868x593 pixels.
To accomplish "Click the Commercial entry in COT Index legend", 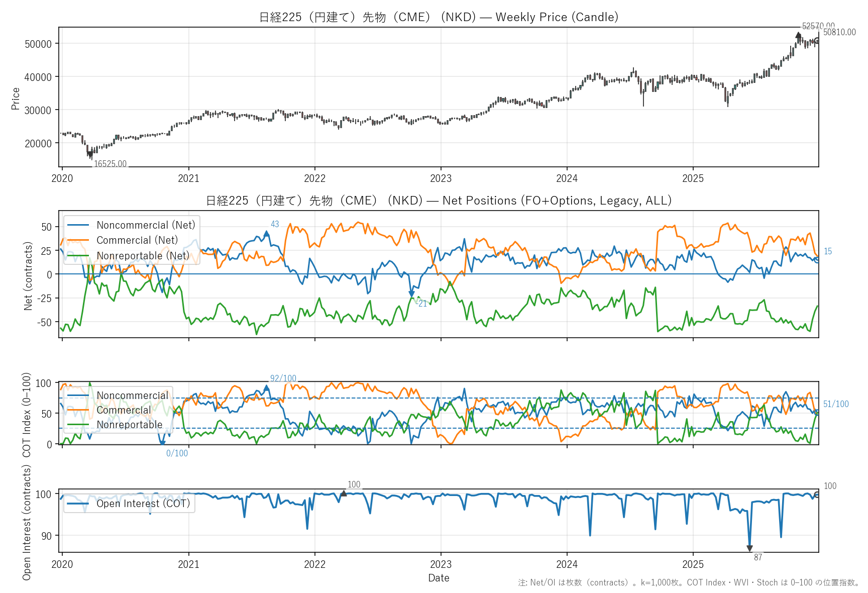I will (124, 410).
